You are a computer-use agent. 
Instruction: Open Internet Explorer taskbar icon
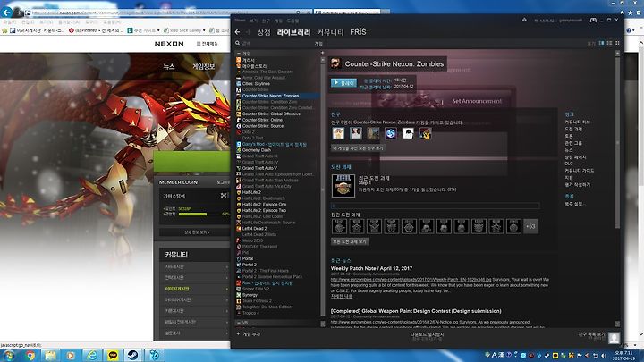click(x=91, y=355)
